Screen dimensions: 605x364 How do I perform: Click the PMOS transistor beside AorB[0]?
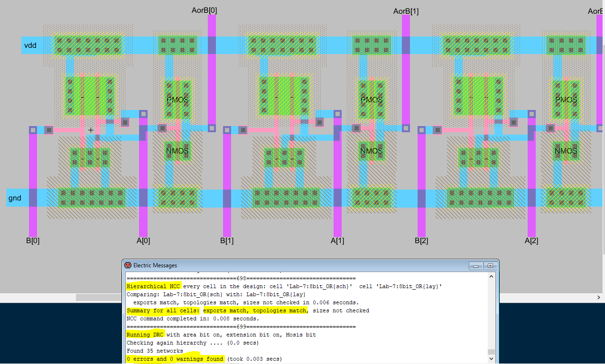tap(177, 100)
